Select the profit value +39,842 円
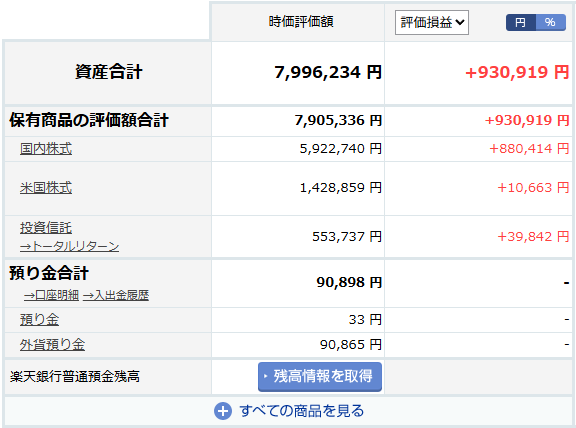Screen dimensions: 576x428 pos(533,237)
